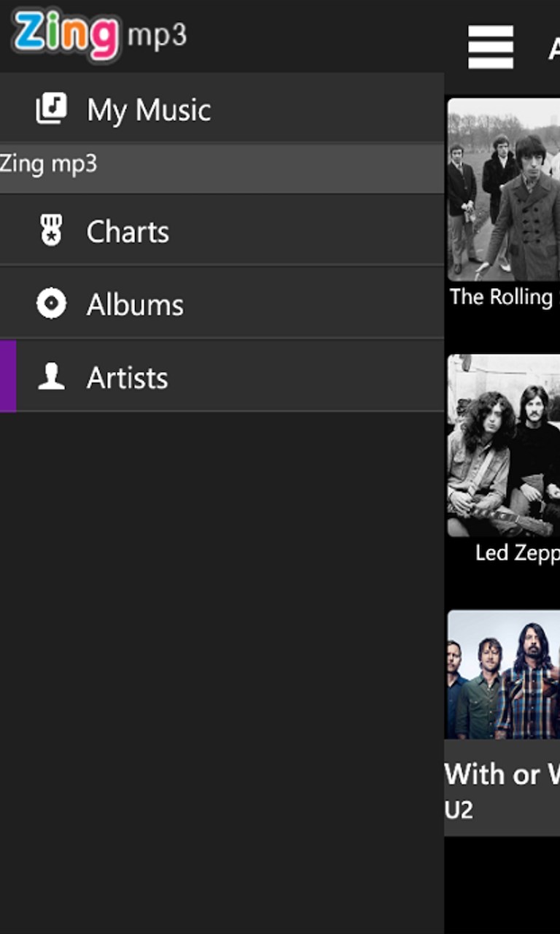Click the "Led Zepp" artist caption

[516, 553]
